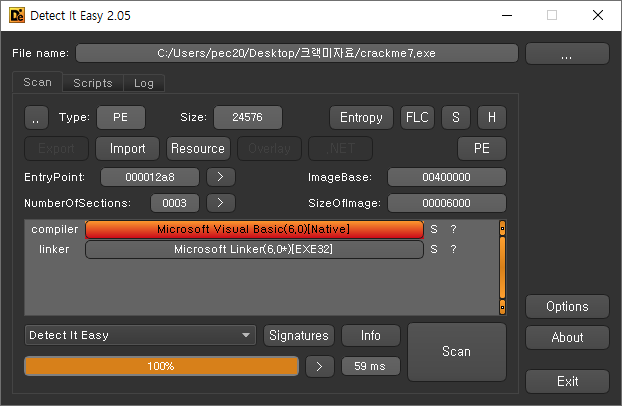Open the Resource viewer
Viewport: 622px width, 406px height.
click(198, 148)
